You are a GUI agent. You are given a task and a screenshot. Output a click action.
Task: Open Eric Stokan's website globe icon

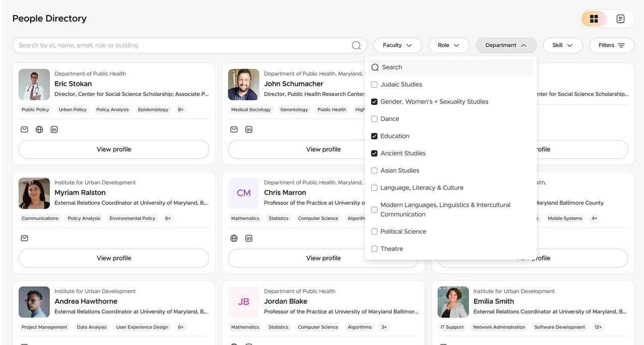(x=39, y=130)
